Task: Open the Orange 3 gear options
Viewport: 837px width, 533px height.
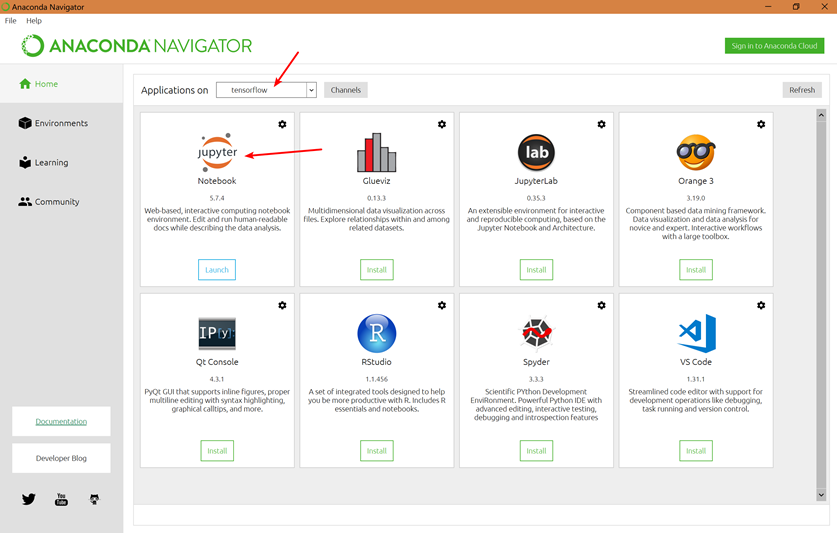Action: pyautogui.click(x=761, y=124)
